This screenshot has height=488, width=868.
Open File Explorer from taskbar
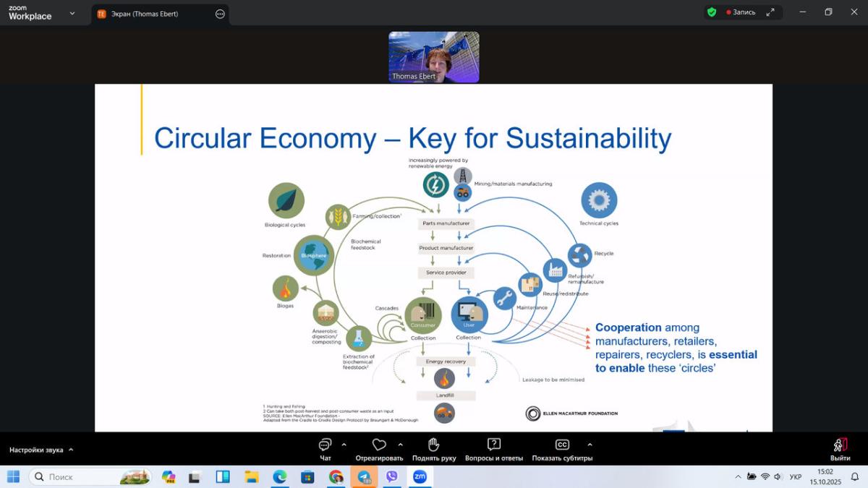[x=251, y=476]
